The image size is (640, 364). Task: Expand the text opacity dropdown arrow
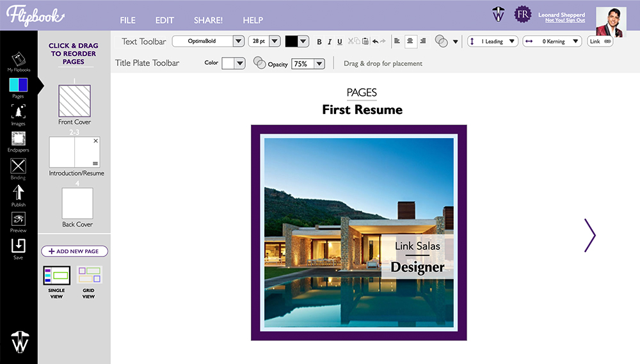pos(455,42)
